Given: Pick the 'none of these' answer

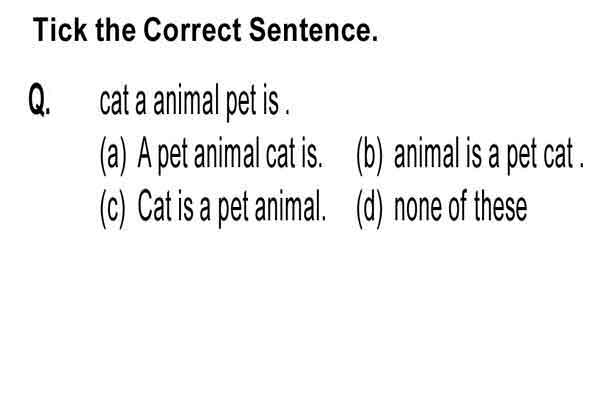Looking at the screenshot, I should (x=461, y=208).
